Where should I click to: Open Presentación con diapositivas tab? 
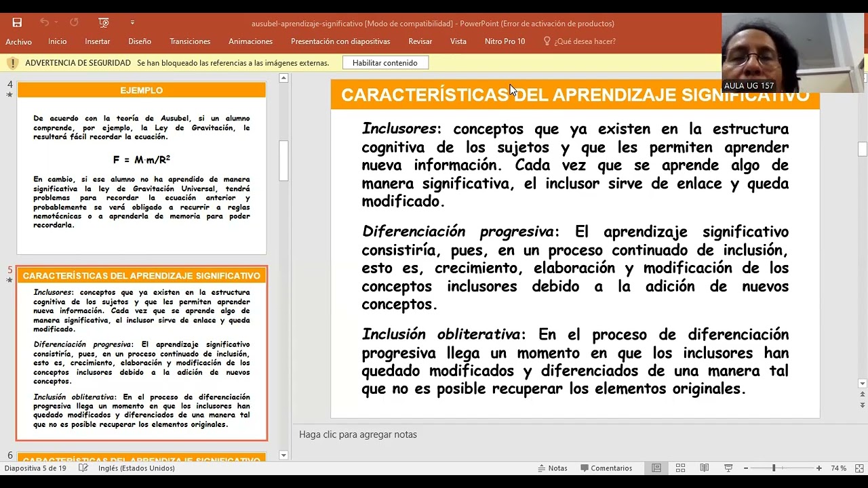(340, 41)
